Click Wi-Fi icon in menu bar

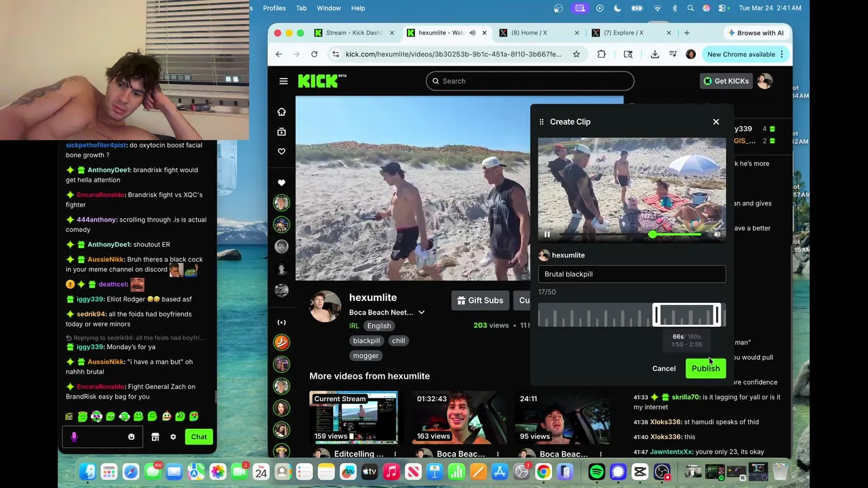click(657, 8)
